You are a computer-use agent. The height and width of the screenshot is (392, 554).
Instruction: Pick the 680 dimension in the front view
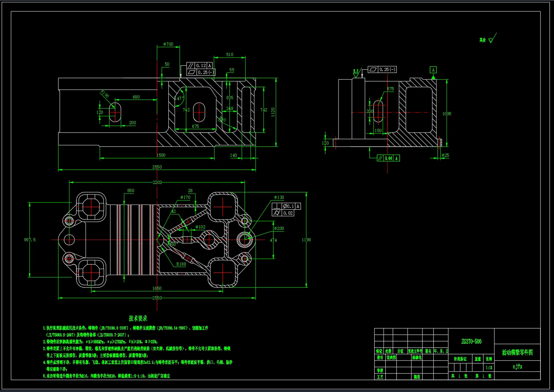click(x=136, y=97)
